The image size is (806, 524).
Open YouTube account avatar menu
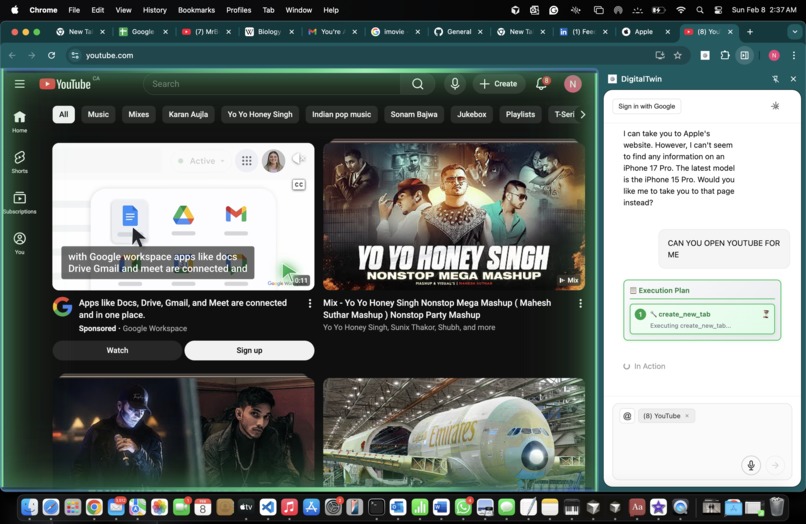click(x=573, y=84)
